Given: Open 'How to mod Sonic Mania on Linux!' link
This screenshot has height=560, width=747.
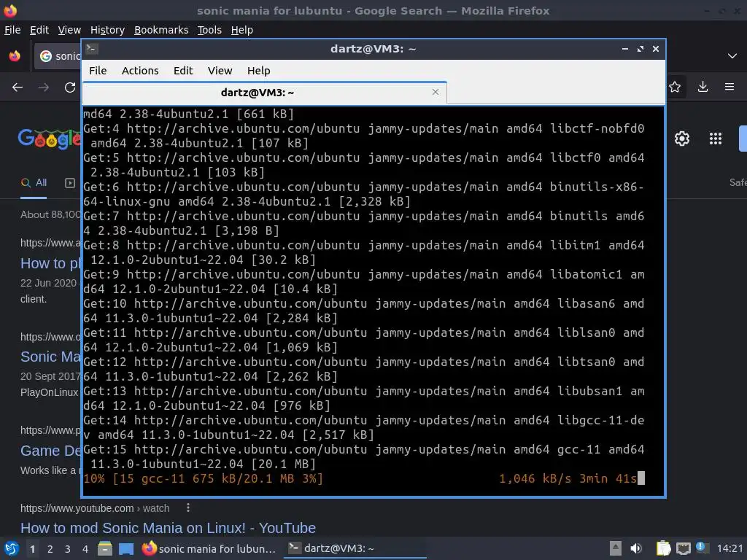Looking at the screenshot, I should (169, 528).
